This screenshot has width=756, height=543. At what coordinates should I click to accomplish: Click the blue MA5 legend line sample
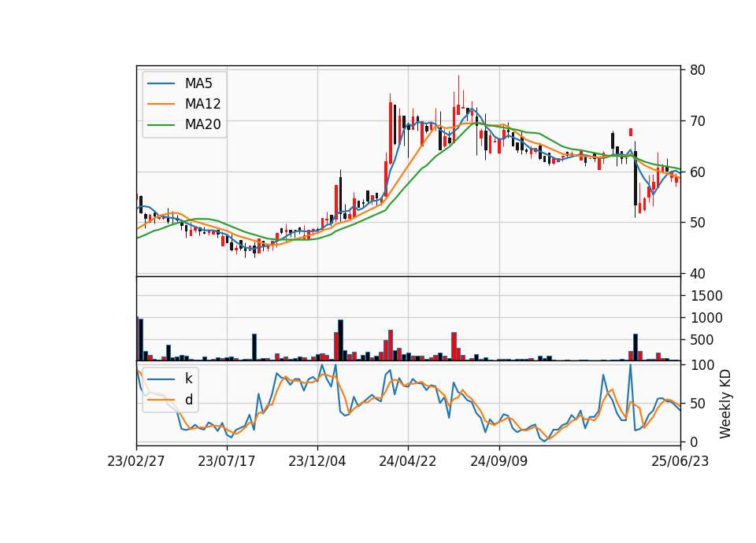tap(161, 83)
